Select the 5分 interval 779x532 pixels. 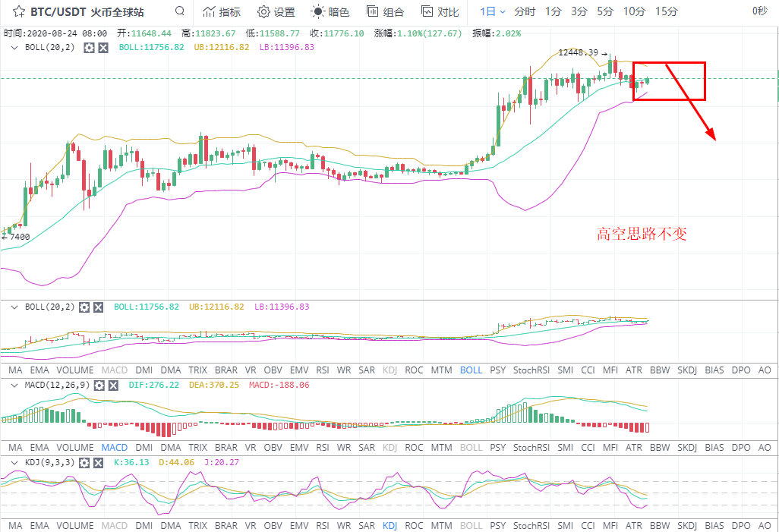604,11
